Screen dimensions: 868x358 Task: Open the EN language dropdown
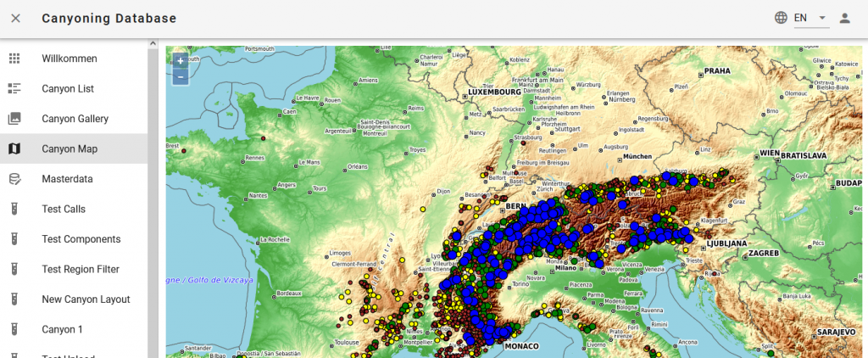(810, 18)
